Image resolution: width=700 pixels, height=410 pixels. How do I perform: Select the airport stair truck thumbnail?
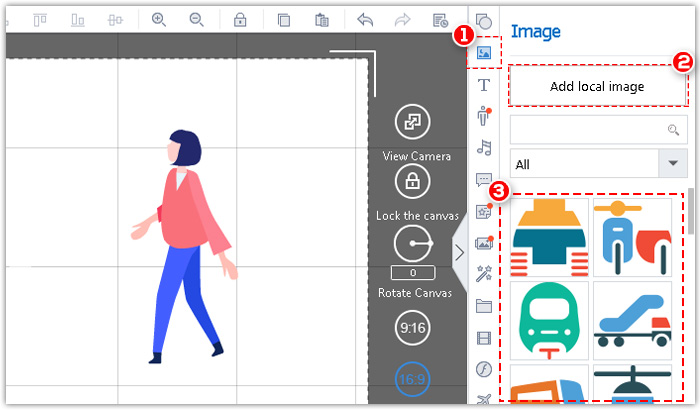pos(633,320)
